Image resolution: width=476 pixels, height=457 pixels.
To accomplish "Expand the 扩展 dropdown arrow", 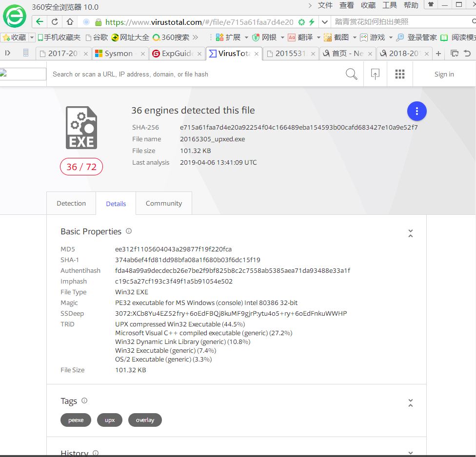I will pyautogui.click(x=246, y=38).
